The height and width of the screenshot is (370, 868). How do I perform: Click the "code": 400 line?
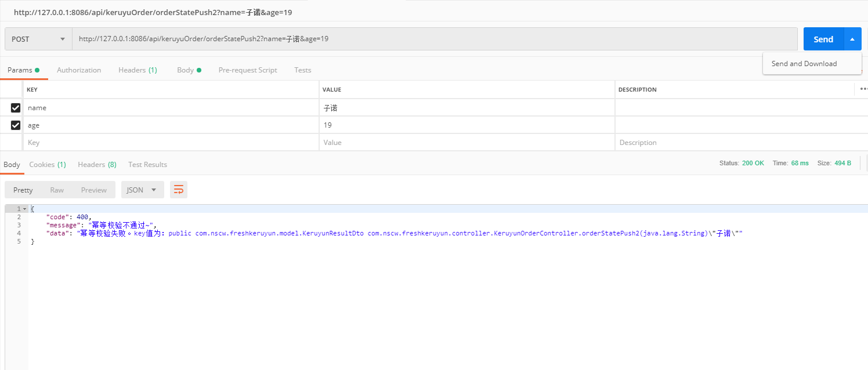68,217
